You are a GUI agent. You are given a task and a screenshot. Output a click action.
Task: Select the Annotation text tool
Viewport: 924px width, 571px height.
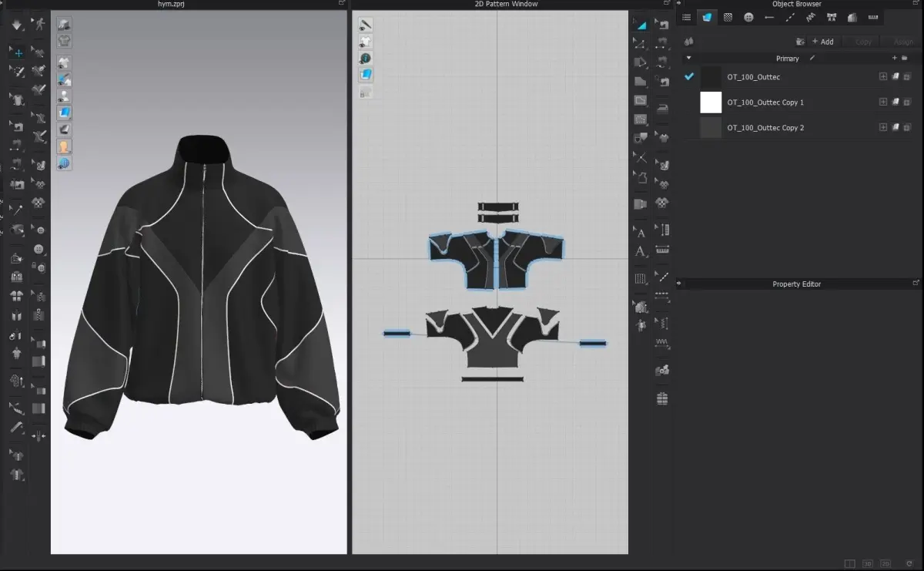click(641, 251)
